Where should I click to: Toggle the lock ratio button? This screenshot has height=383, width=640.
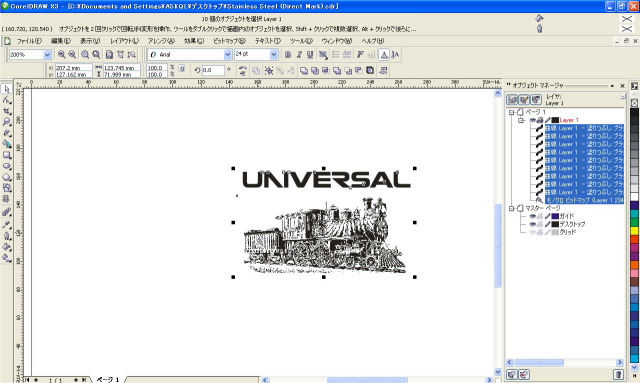click(182, 69)
